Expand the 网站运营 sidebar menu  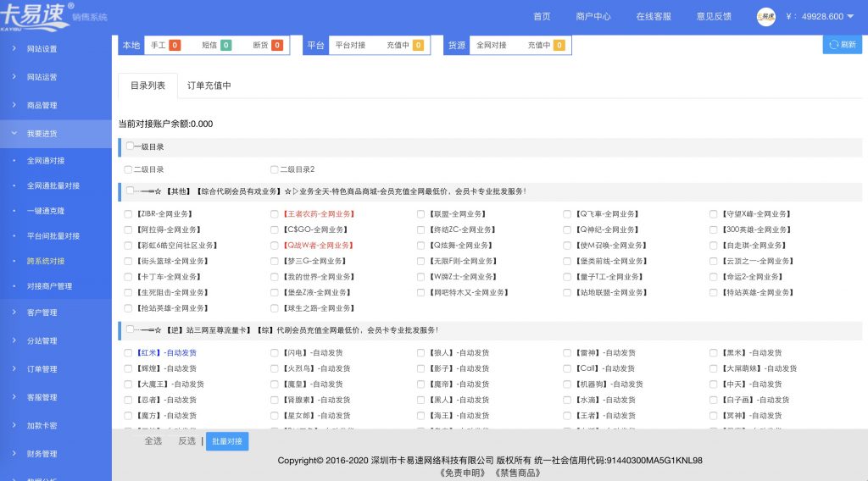pos(55,77)
